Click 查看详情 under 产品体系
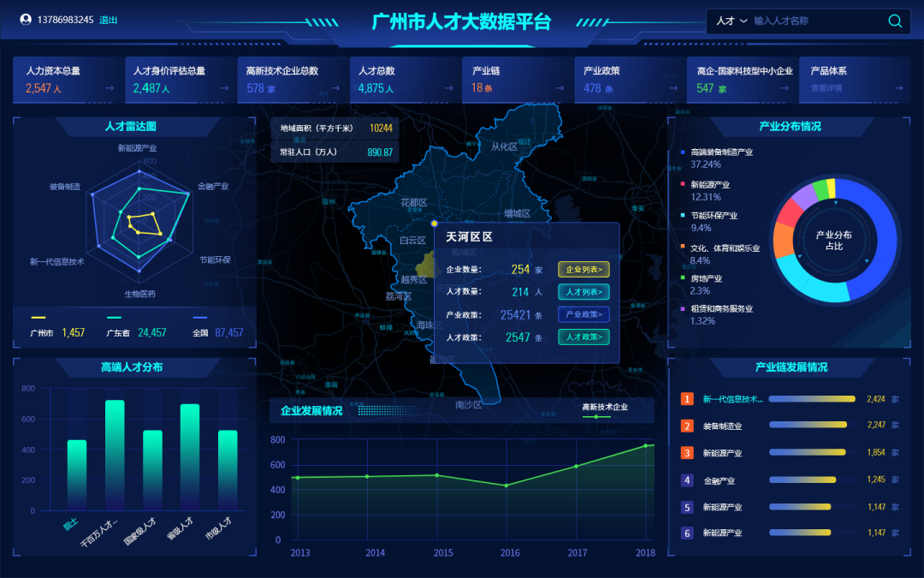The width and height of the screenshot is (924, 578). [826, 88]
